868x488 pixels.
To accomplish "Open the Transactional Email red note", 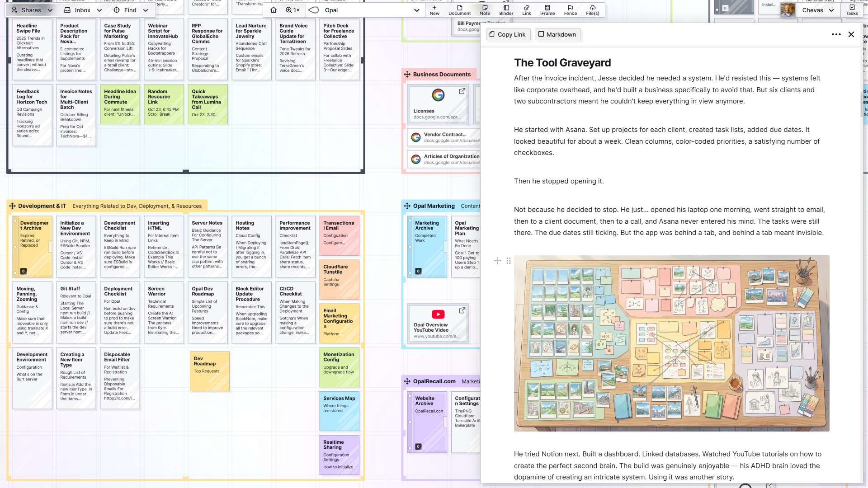I will pyautogui.click(x=340, y=235).
